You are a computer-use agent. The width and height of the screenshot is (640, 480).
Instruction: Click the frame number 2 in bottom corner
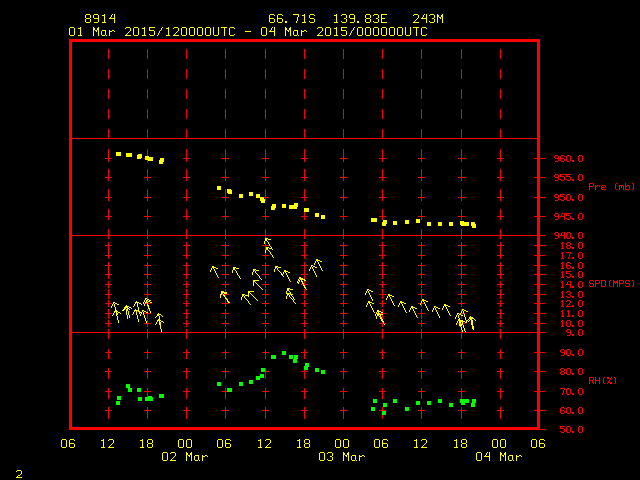point(18,471)
